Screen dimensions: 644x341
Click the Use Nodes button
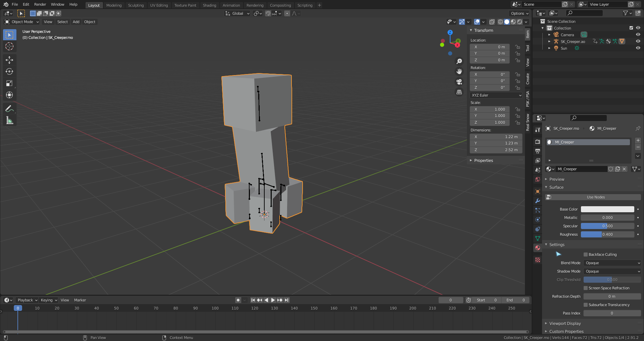point(595,197)
